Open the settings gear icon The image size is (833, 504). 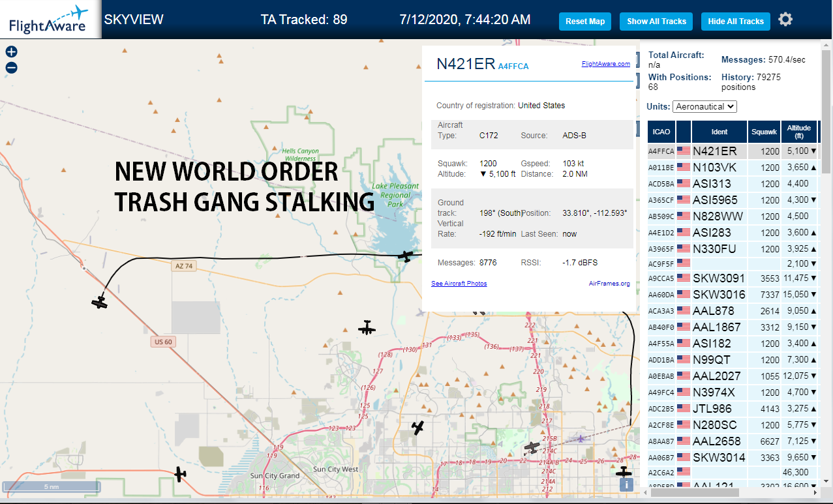[785, 20]
